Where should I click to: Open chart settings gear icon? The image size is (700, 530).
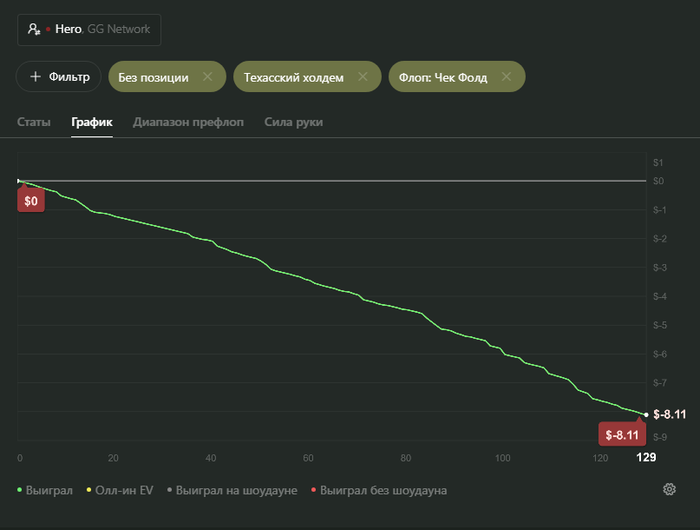[669, 489]
